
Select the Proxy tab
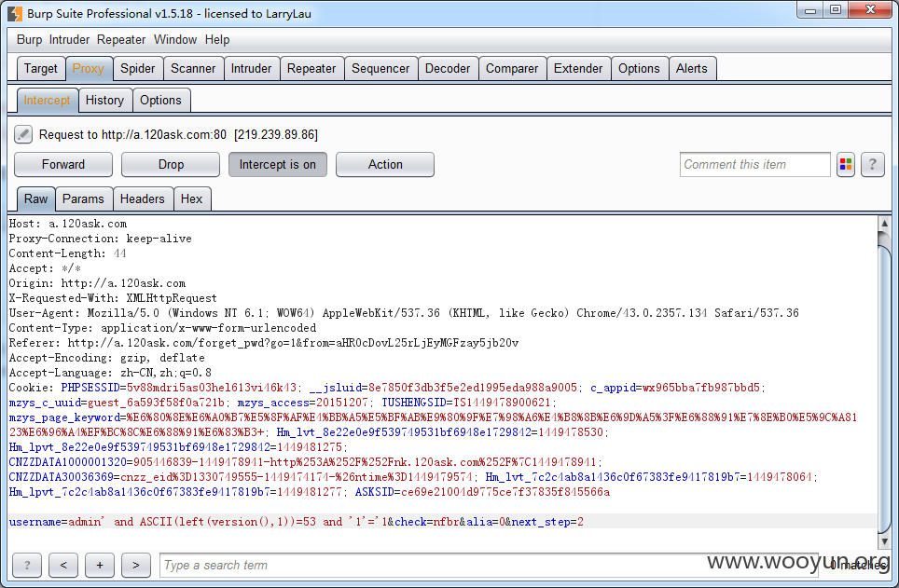tap(89, 69)
